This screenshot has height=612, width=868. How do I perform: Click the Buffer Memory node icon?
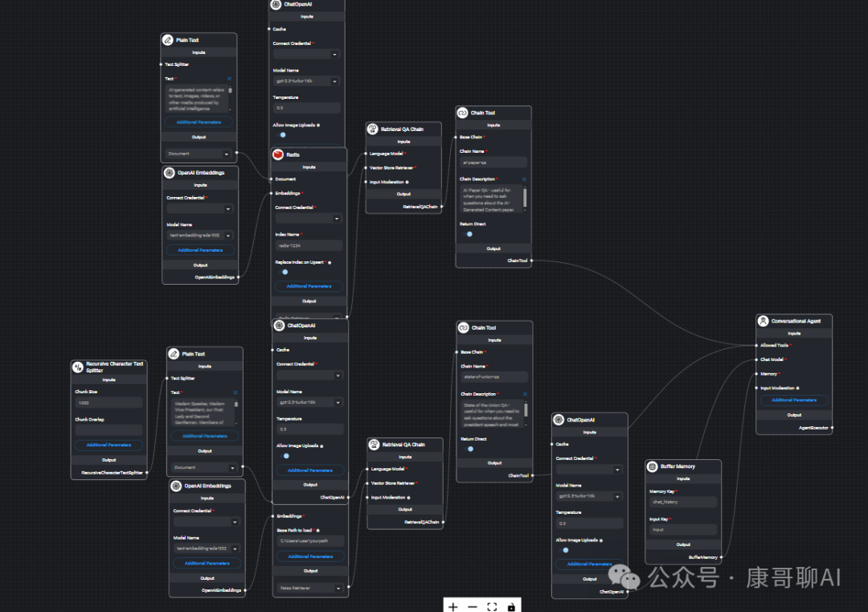[652, 466]
